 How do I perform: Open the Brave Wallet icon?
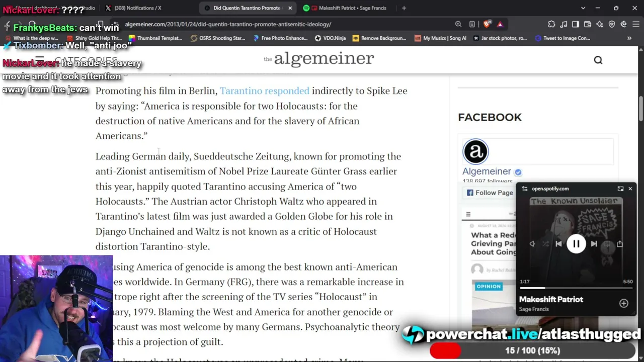(x=588, y=24)
